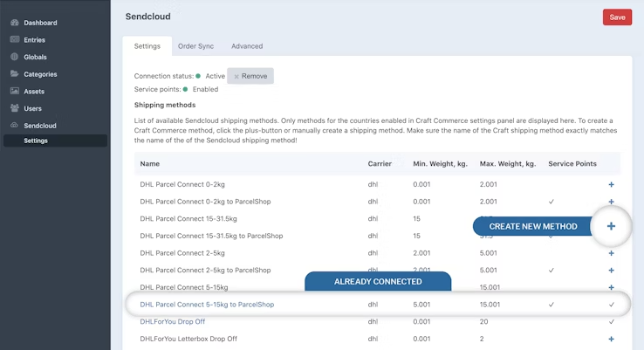Select the Settings tab
Viewport: 644px width, 350px height.
point(147,46)
